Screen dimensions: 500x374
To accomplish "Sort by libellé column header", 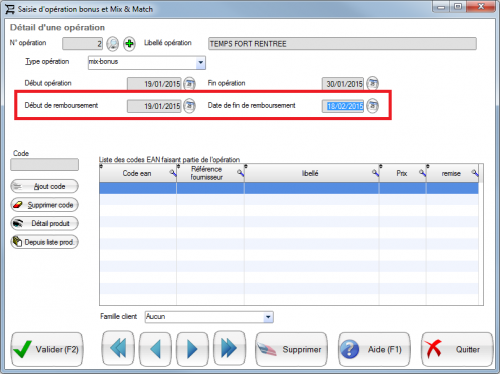I will point(310,173).
